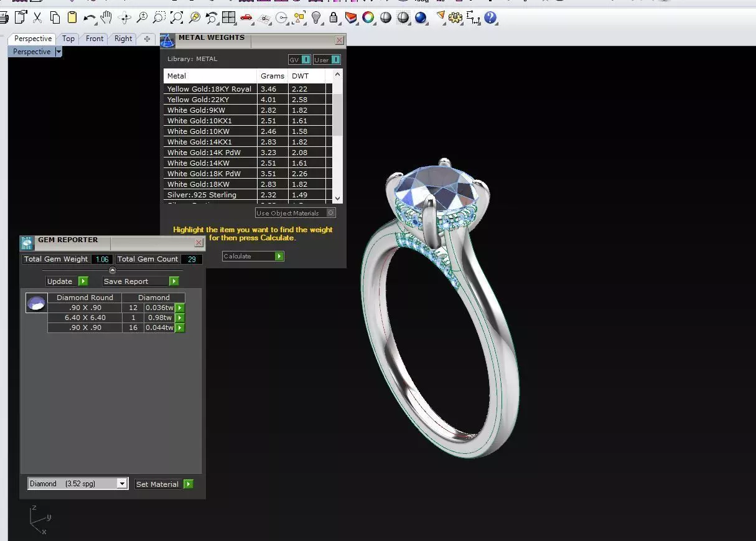The image size is (756, 541).
Task: Click the Update button in Gem Reporter
Action: (x=67, y=281)
